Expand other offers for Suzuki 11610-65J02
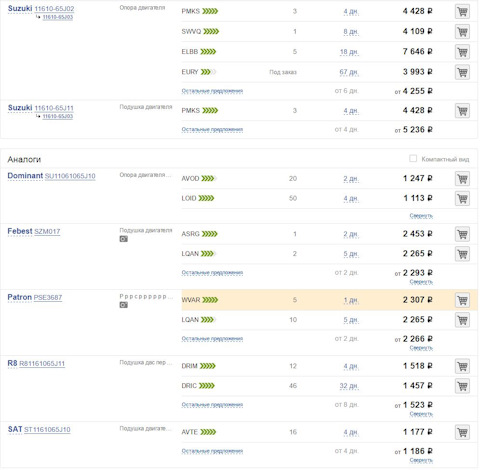This screenshot has height=470, width=480. pyautogui.click(x=212, y=91)
